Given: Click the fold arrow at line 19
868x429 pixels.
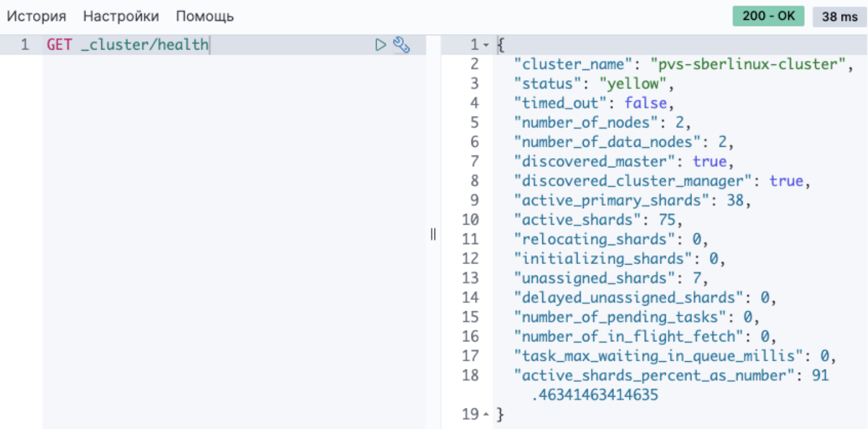Looking at the screenshot, I should tap(486, 415).
